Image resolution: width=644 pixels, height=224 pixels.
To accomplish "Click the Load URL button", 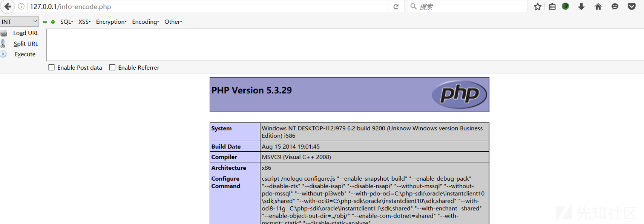I will 26,33.
